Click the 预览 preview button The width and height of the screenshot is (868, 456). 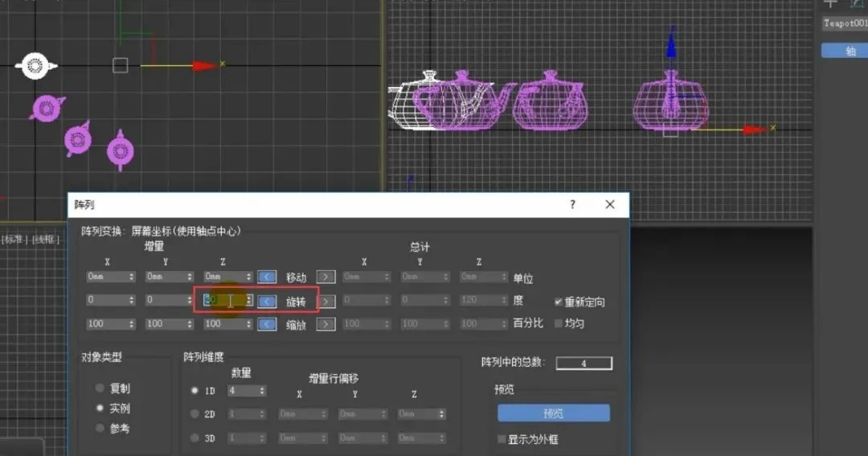point(554,413)
